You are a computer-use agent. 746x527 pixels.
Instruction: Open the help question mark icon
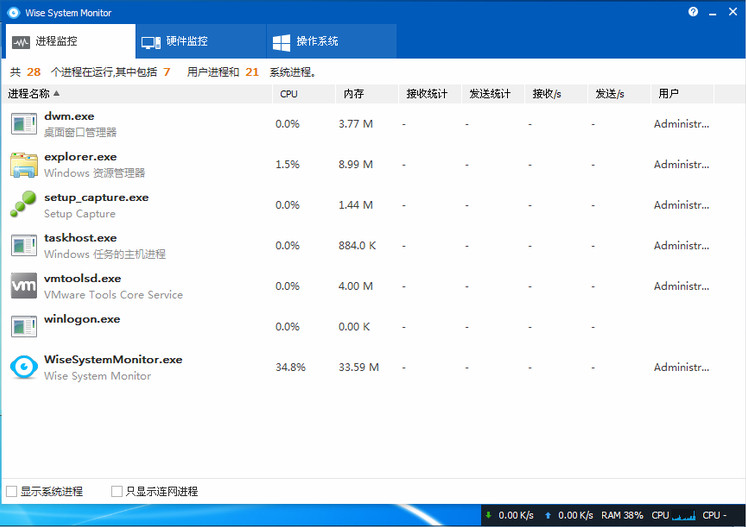click(x=693, y=11)
